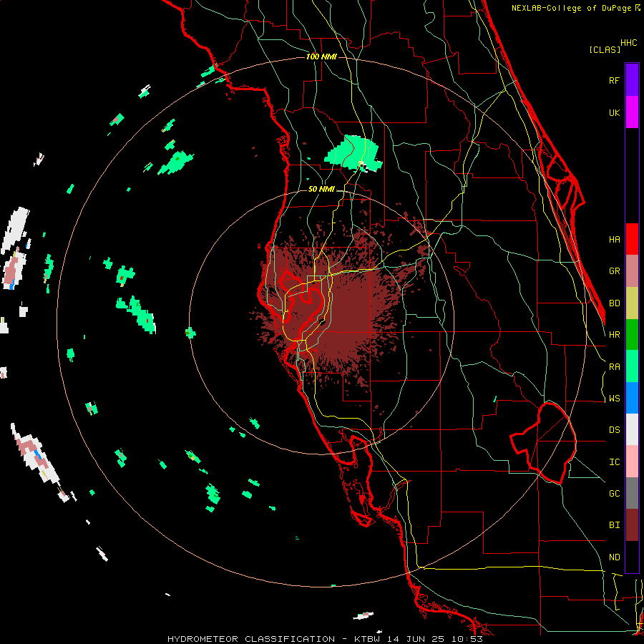The height and width of the screenshot is (644, 644).
Task: Click the red HA legend color swatch
Action: (632, 239)
